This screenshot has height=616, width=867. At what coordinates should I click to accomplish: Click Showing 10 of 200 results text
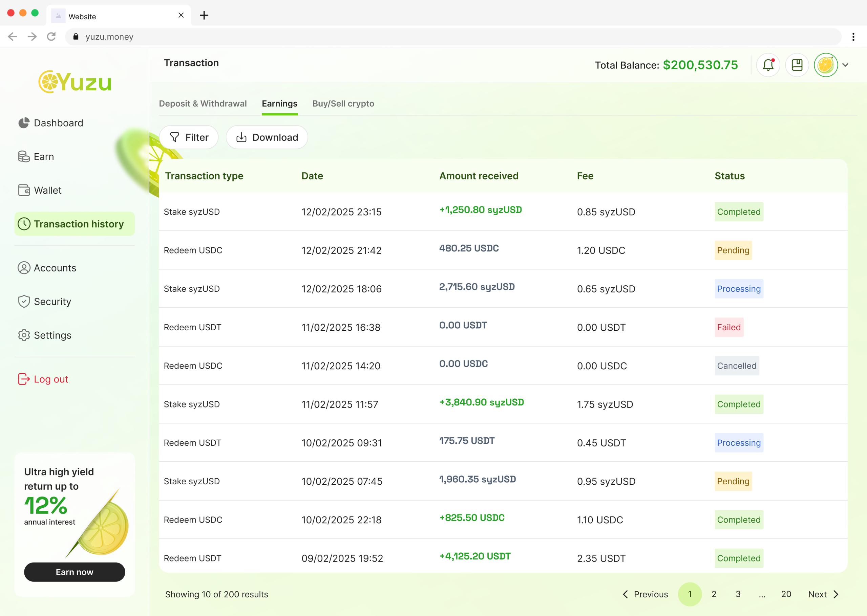pos(216,594)
